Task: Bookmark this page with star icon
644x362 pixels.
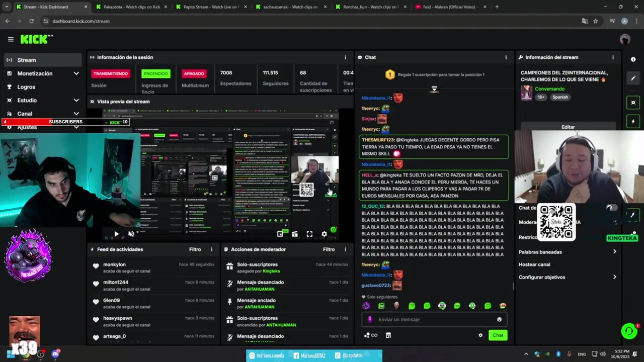Action: pos(596,21)
